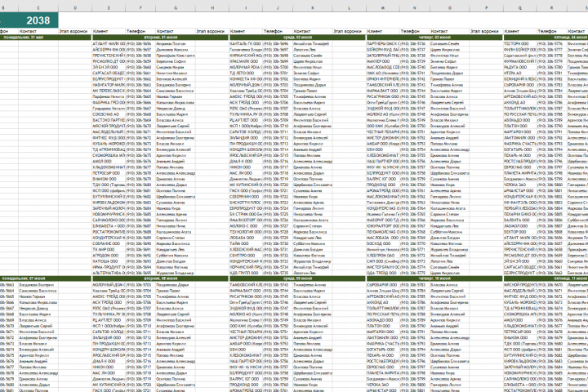Select column P header
The width and height of the screenshot is (588, 392).
coord(487,8)
